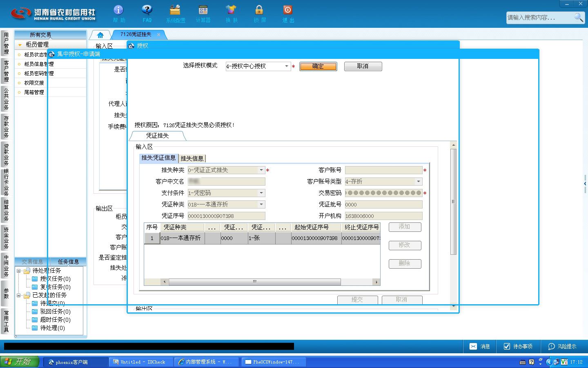Switch to the 挂失信息 tab
The width and height of the screenshot is (588, 368).
tap(192, 159)
